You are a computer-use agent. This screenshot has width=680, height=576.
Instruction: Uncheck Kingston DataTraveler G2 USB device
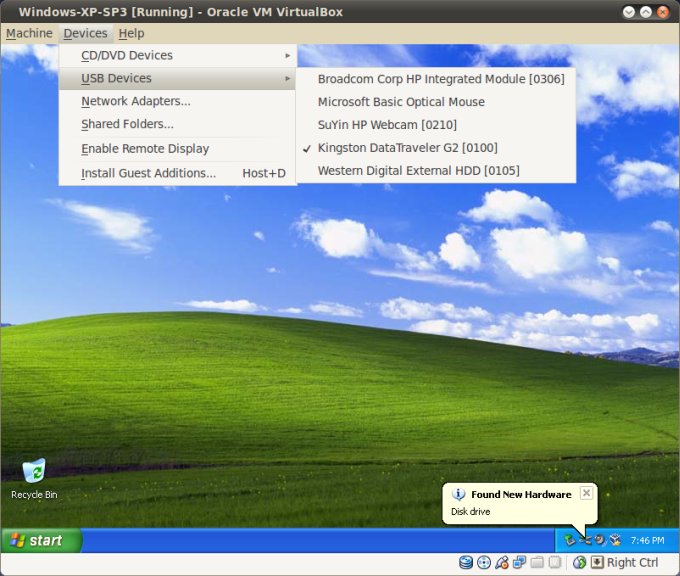click(437, 148)
